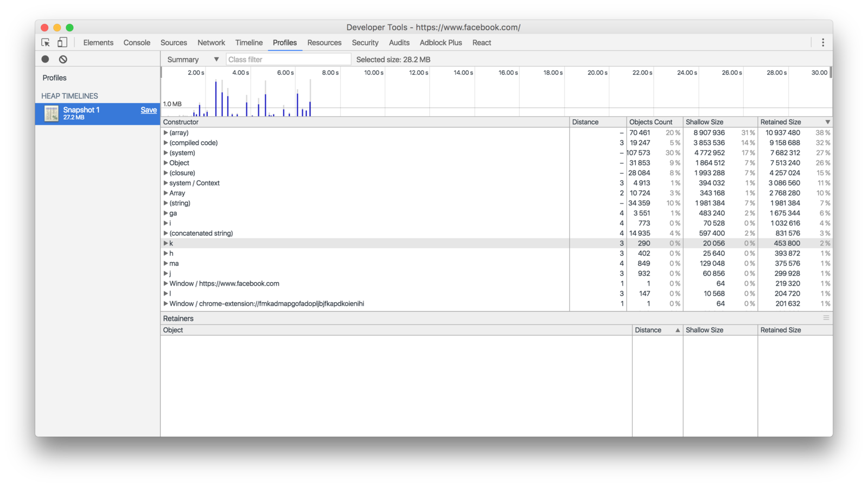This screenshot has height=487, width=868.
Task: Open the Resources tab
Action: click(x=324, y=42)
